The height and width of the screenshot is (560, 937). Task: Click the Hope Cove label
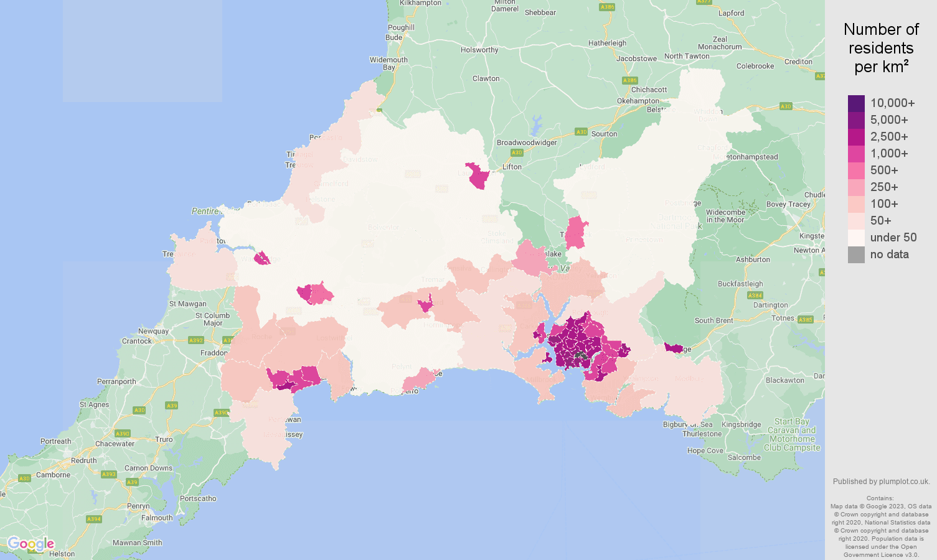(705, 450)
